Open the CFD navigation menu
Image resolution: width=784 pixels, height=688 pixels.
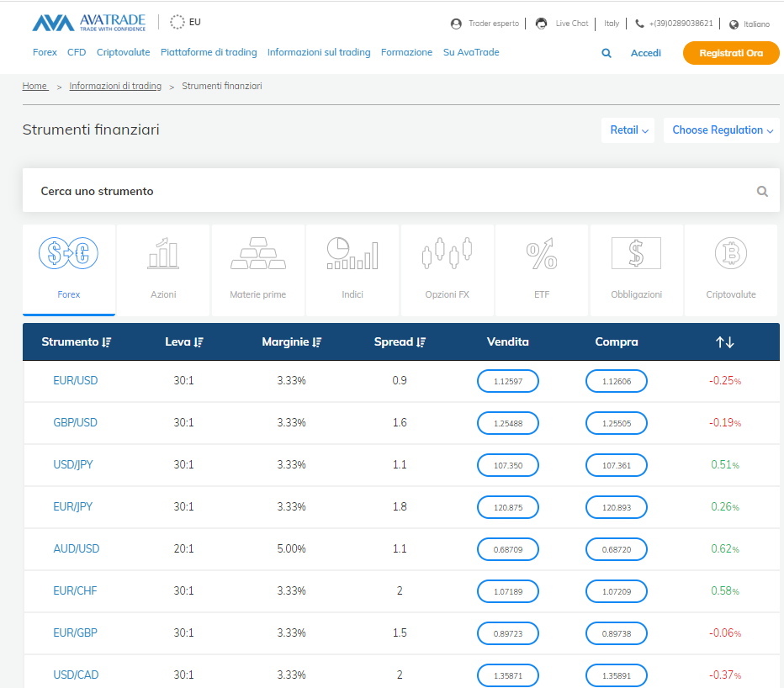[x=77, y=52]
